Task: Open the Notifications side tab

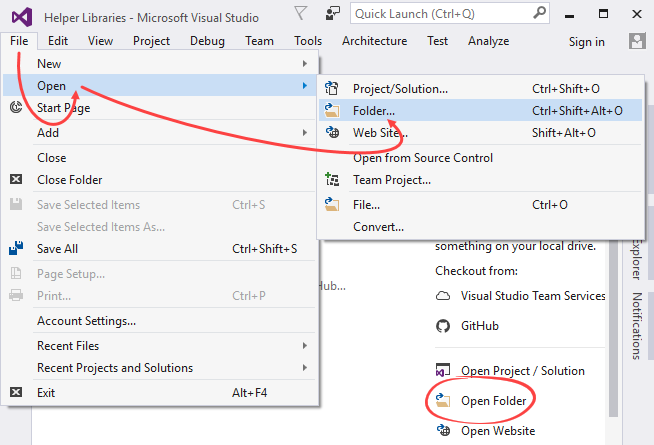Action: coord(636,325)
